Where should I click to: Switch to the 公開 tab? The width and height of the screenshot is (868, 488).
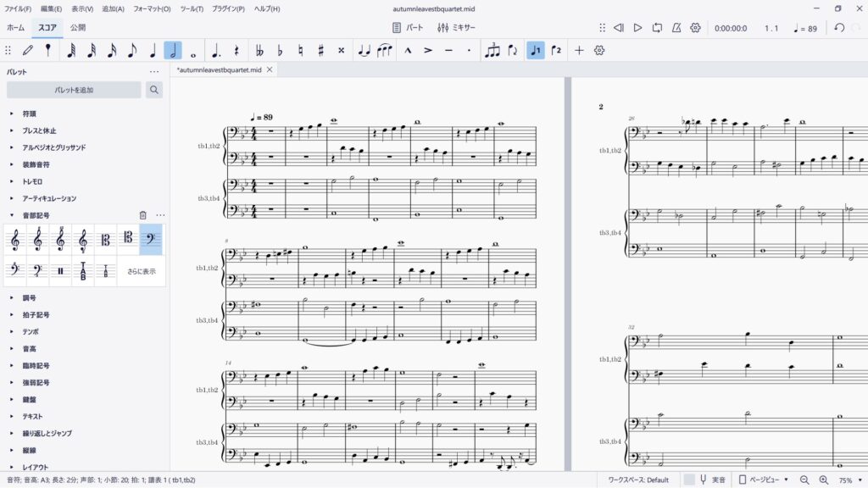coord(78,28)
